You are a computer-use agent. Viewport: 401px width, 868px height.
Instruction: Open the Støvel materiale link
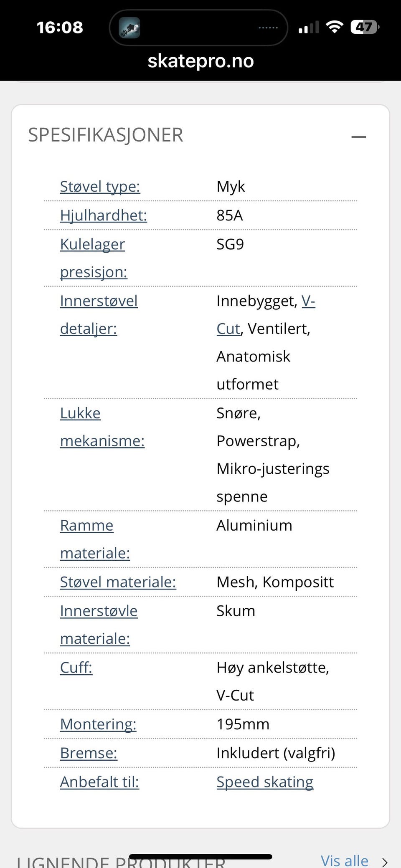point(118,582)
